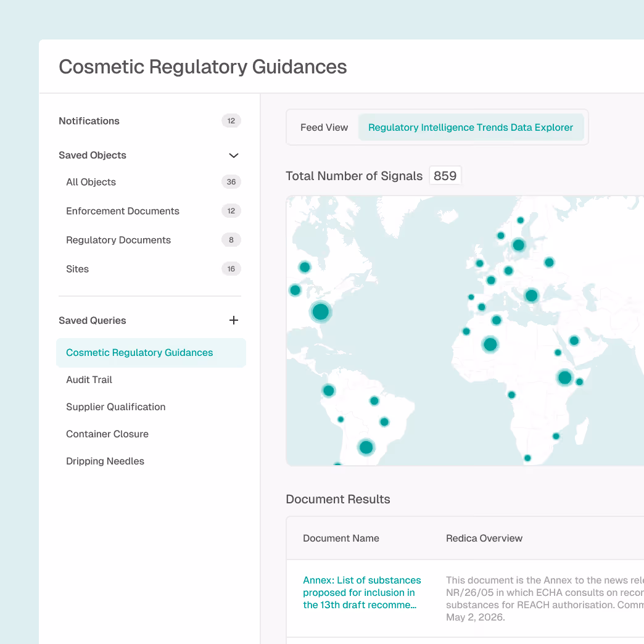Collapse the Saved Objects section

(233, 155)
